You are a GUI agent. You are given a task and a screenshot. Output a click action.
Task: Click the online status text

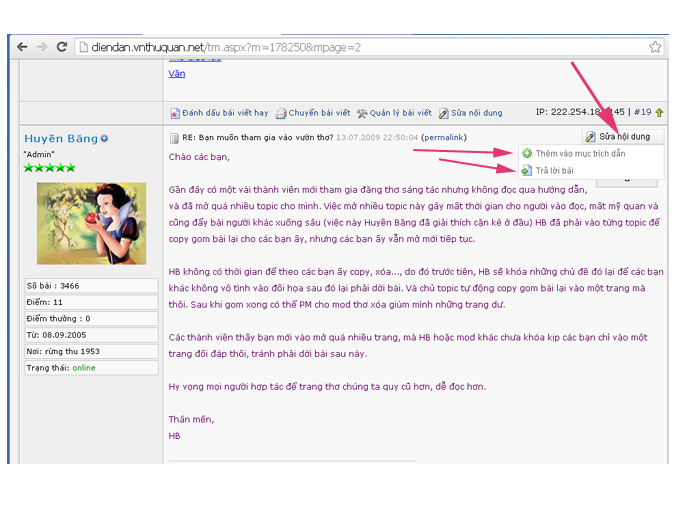click(x=84, y=368)
